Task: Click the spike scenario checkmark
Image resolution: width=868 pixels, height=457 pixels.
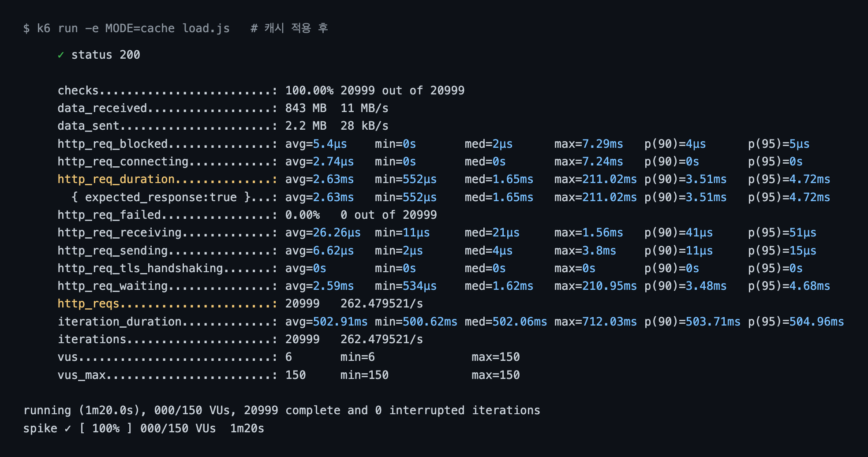Action: click(x=67, y=428)
